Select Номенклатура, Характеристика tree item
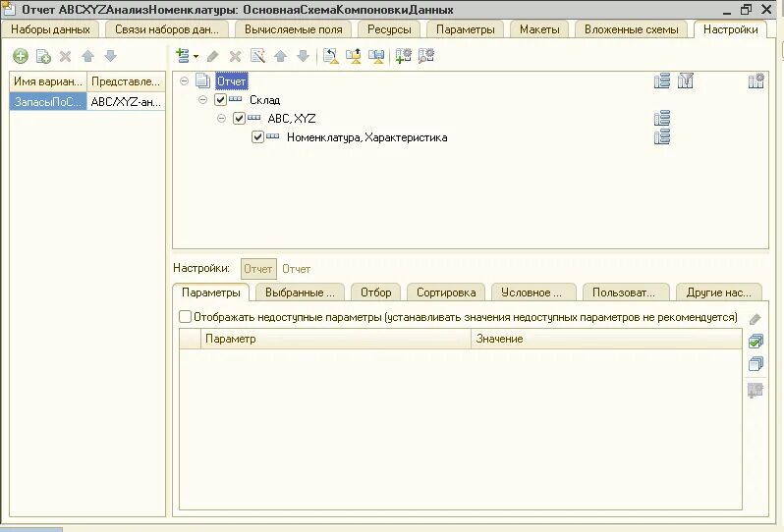The height and width of the screenshot is (532, 784). coord(366,137)
